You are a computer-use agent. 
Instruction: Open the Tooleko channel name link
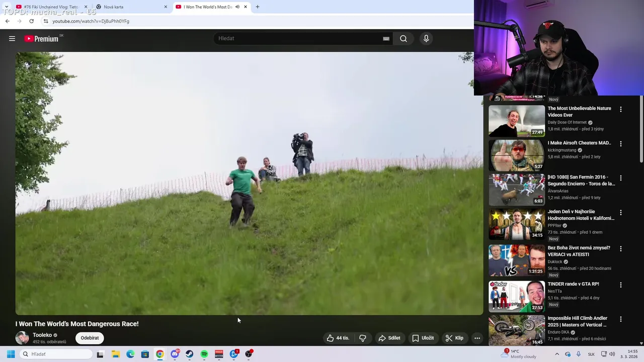coord(42,335)
